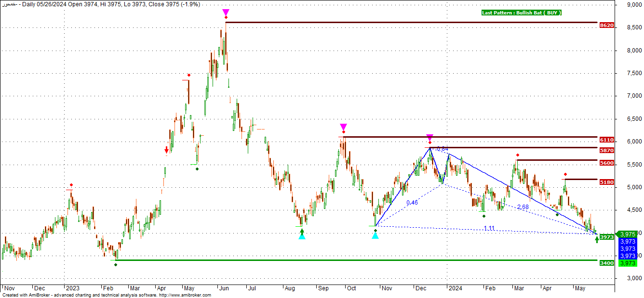The height and width of the screenshot is (298, 644).
Task: Click the magenta sell triangle above June peak
Action: click(x=226, y=12)
